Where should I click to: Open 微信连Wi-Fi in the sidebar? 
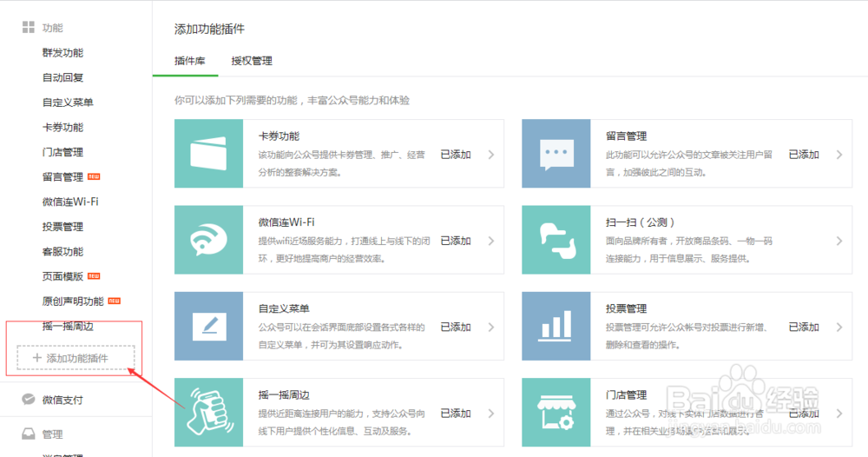[70, 202]
